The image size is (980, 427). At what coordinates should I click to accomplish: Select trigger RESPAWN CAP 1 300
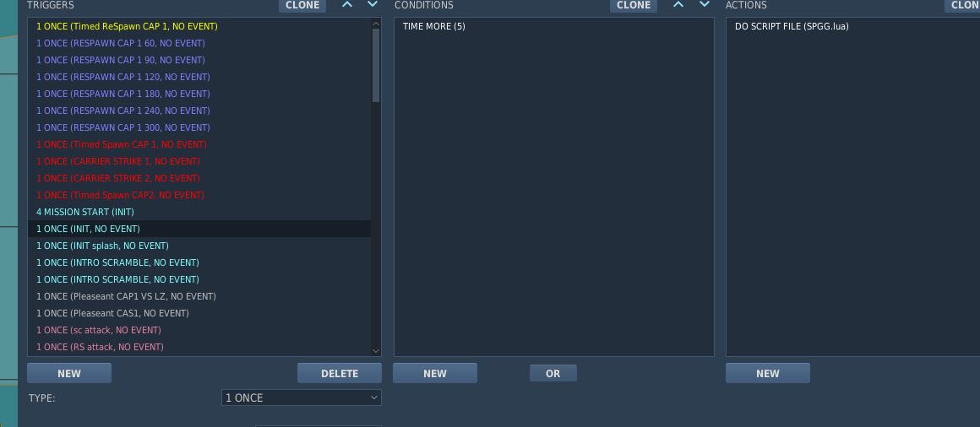[199, 127]
